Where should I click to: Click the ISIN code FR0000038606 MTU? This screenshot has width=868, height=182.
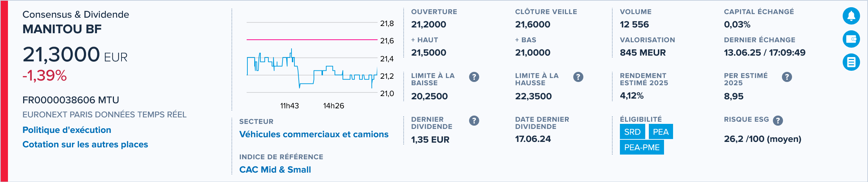pyautogui.click(x=71, y=100)
